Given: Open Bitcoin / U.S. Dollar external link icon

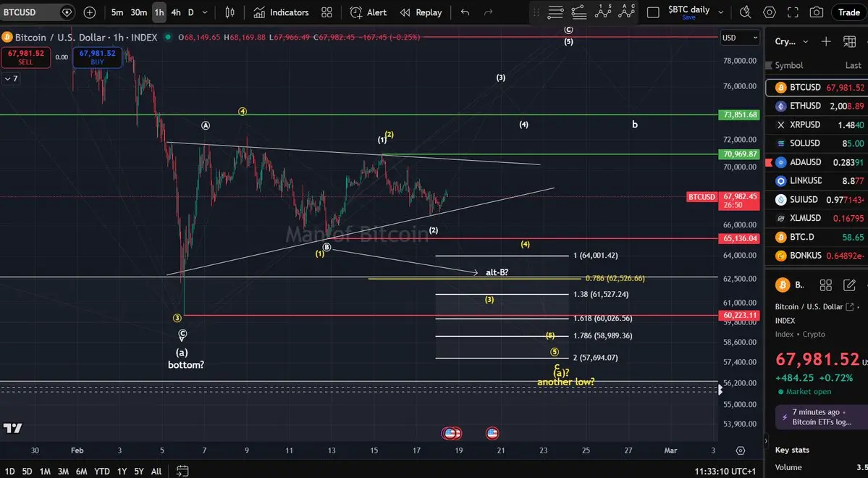Looking at the screenshot, I should [x=849, y=307].
